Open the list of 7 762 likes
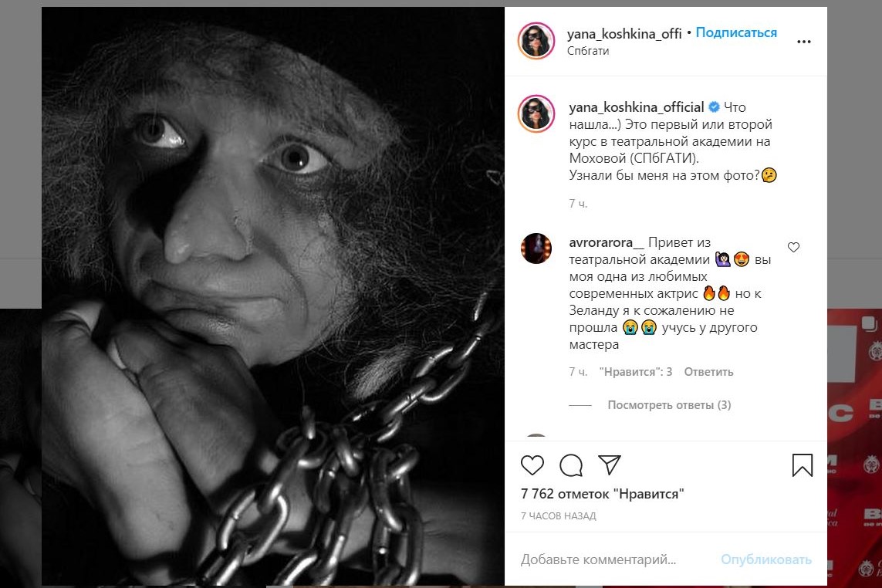882x588 pixels. pos(603,494)
